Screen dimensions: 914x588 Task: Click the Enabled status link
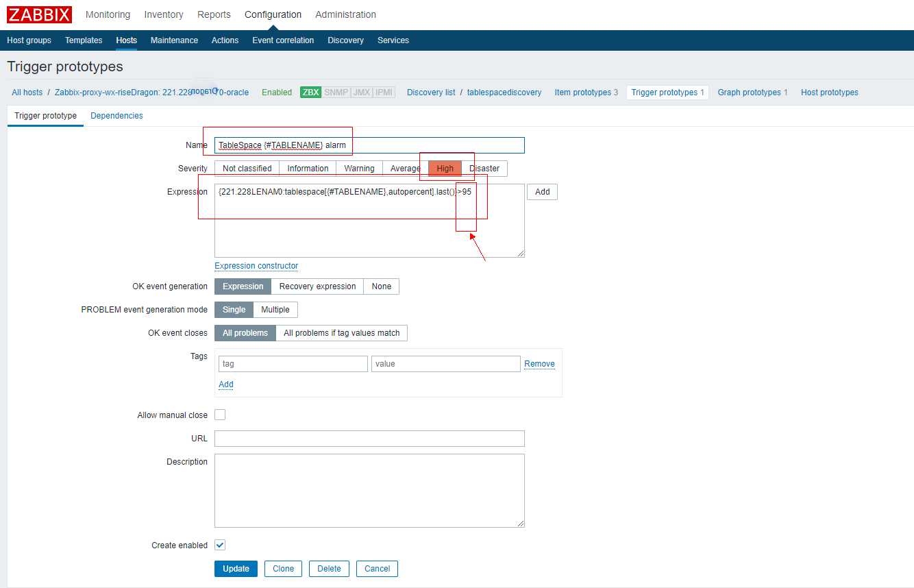point(277,93)
